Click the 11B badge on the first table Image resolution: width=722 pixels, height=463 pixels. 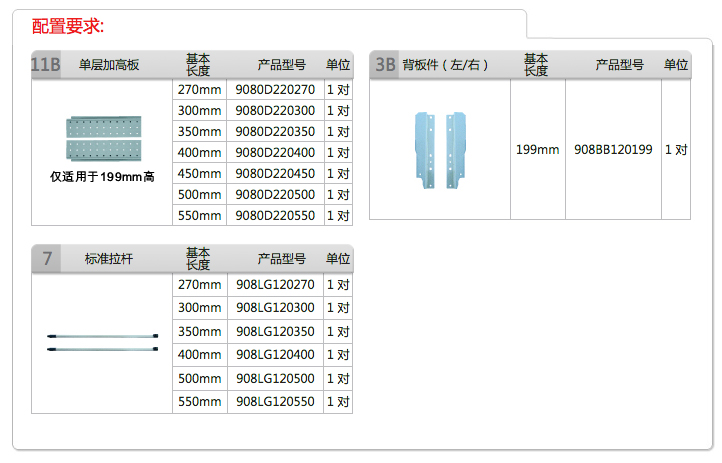tap(46, 65)
